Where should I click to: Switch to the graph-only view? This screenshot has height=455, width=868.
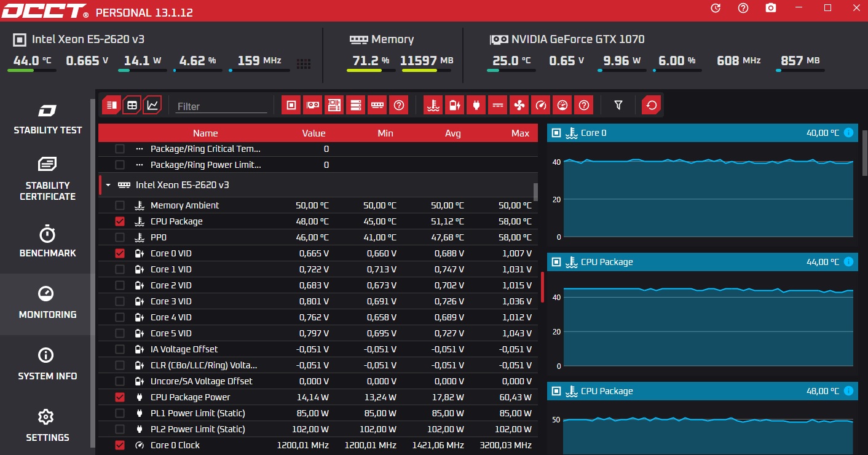pyautogui.click(x=152, y=105)
